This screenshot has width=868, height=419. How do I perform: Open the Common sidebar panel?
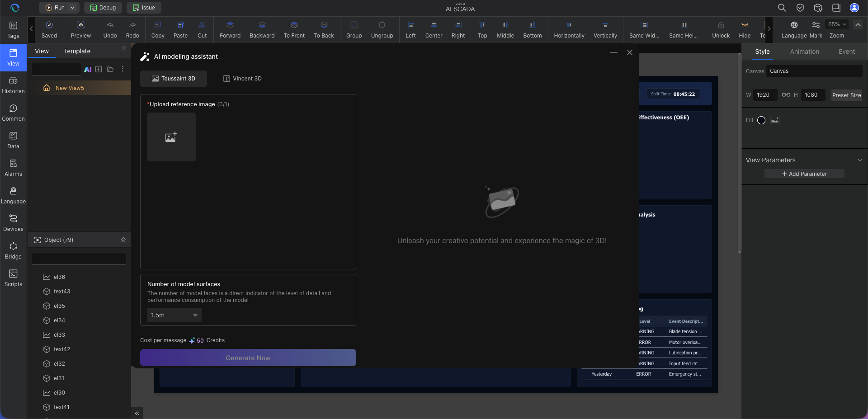pyautogui.click(x=13, y=113)
